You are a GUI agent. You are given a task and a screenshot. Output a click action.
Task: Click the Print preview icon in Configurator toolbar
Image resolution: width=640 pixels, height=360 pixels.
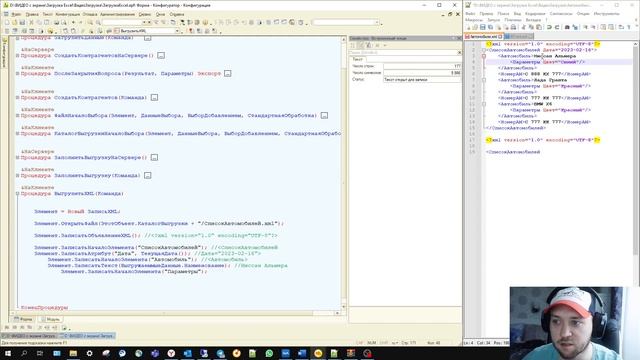click(63, 22)
